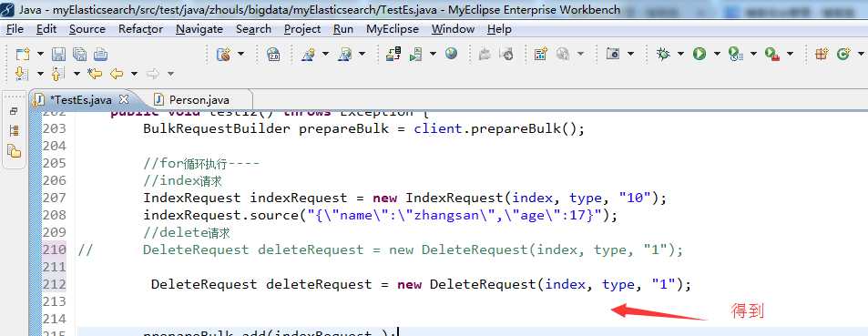Open the Help menu

point(499,29)
